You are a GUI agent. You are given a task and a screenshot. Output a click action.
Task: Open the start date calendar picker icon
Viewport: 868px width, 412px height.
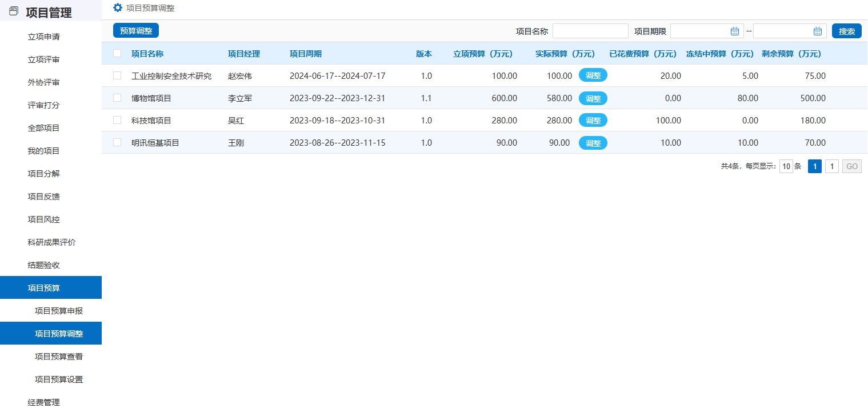[x=735, y=31]
